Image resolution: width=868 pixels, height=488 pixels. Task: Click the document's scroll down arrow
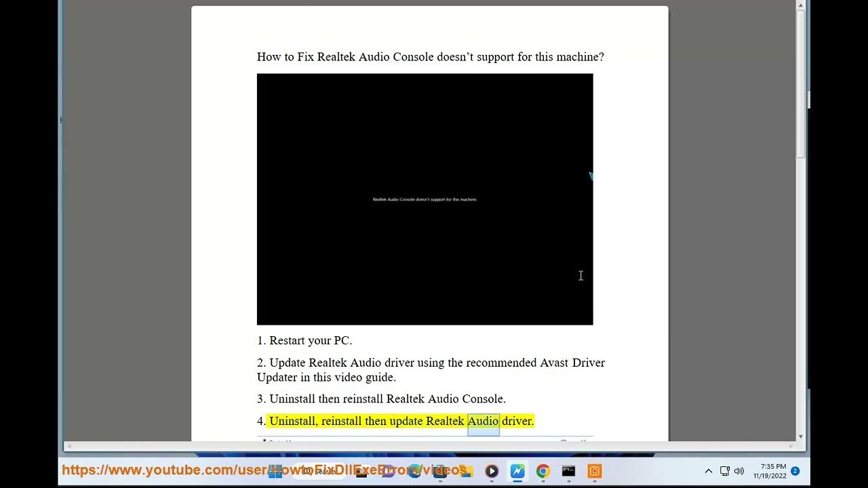click(801, 436)
